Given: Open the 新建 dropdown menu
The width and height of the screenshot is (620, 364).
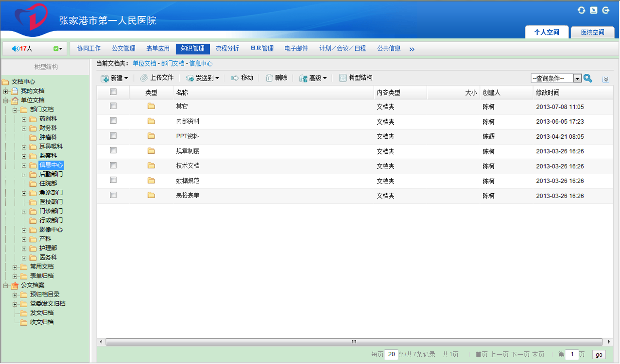Looking at the screenshot, I should click(x=112, y=78).
